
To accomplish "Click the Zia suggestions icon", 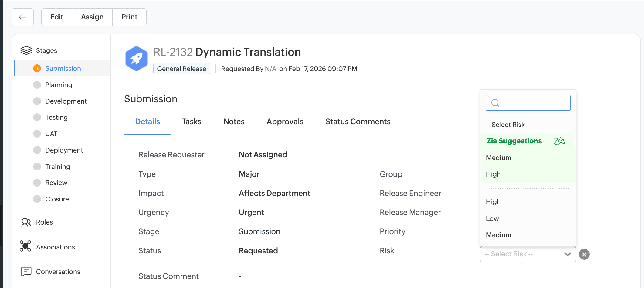I will click(559, 141).
